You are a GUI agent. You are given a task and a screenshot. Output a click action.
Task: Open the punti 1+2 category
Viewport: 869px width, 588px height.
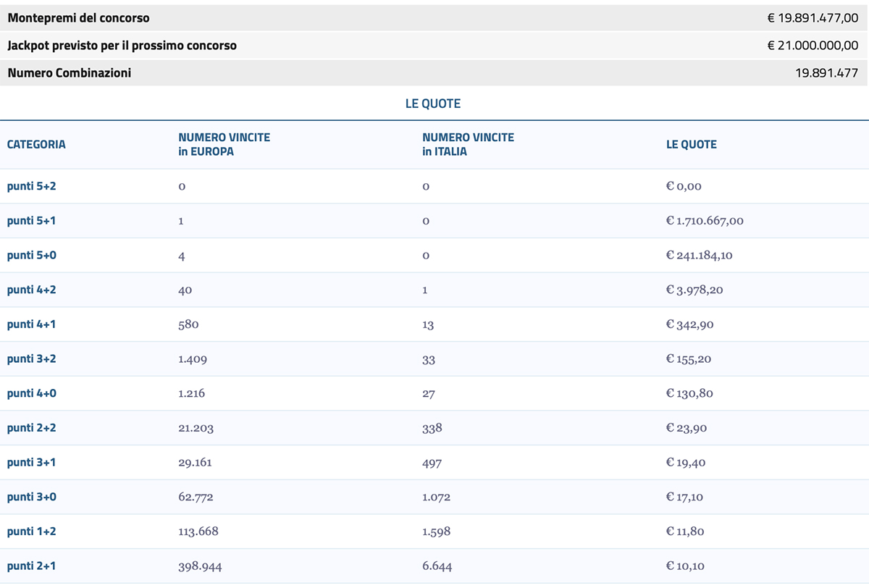tap(29, 531)
